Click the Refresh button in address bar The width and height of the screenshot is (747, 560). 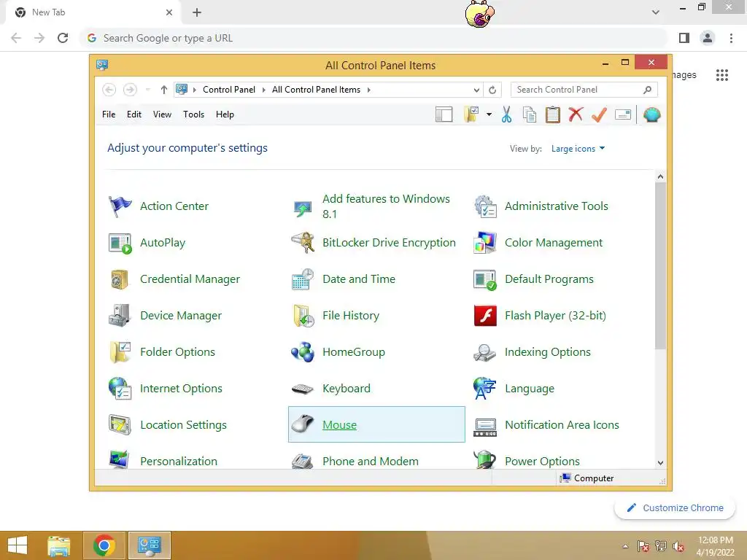click(x=492, y=90)
